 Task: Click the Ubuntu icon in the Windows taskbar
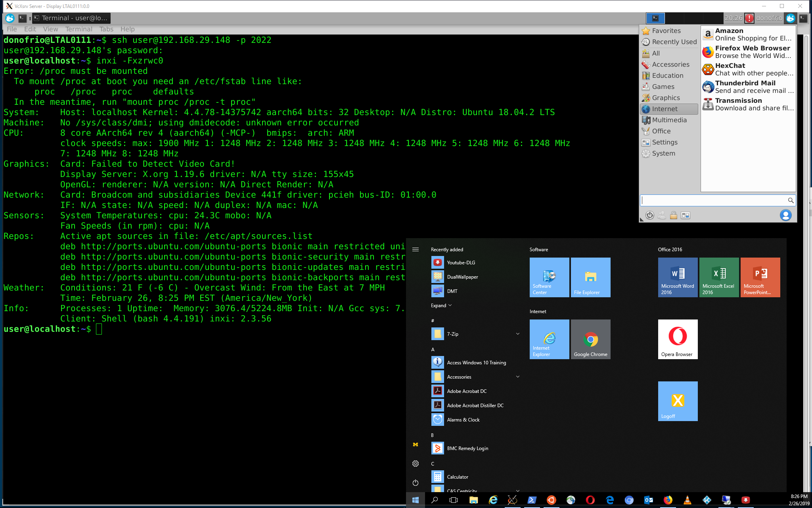tap(551, 500)
